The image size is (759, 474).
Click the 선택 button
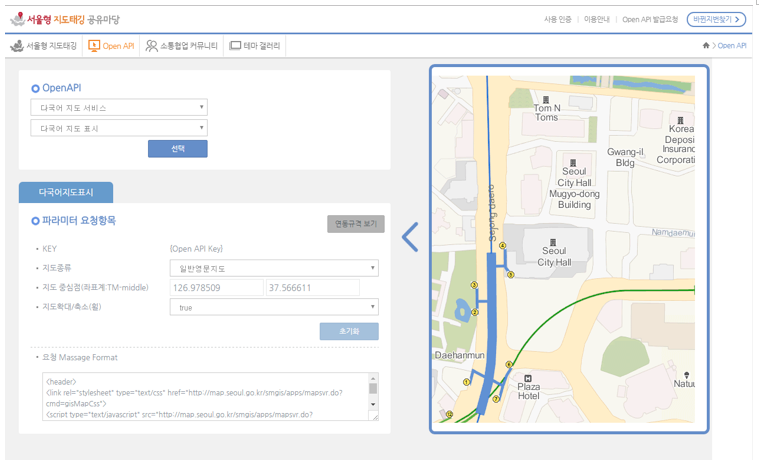[x=178, y=149]
